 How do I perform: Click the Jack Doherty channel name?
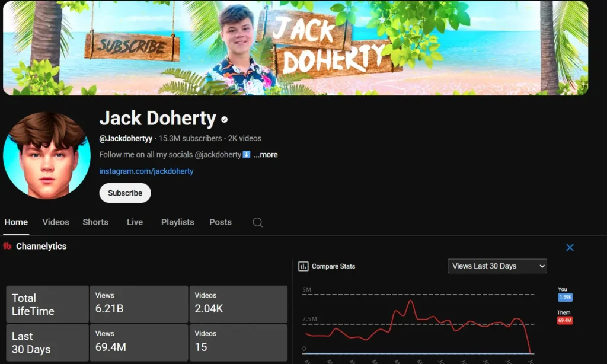[158, 118]
